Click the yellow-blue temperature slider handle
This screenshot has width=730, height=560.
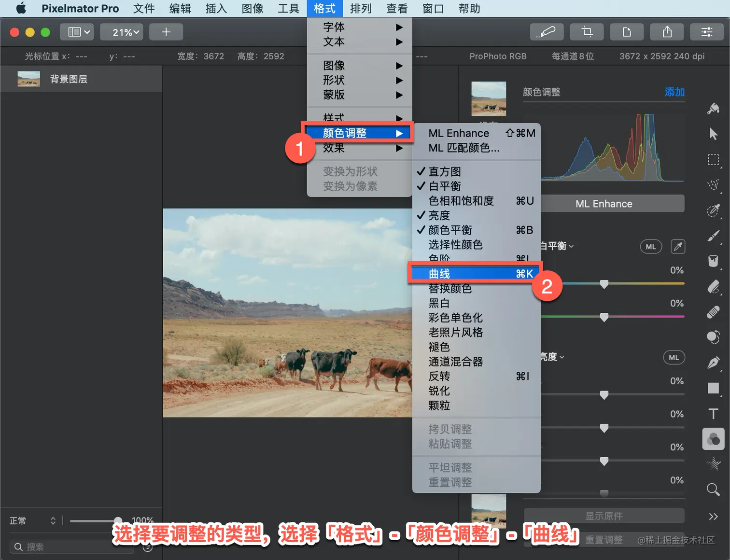tap(604, 284)
